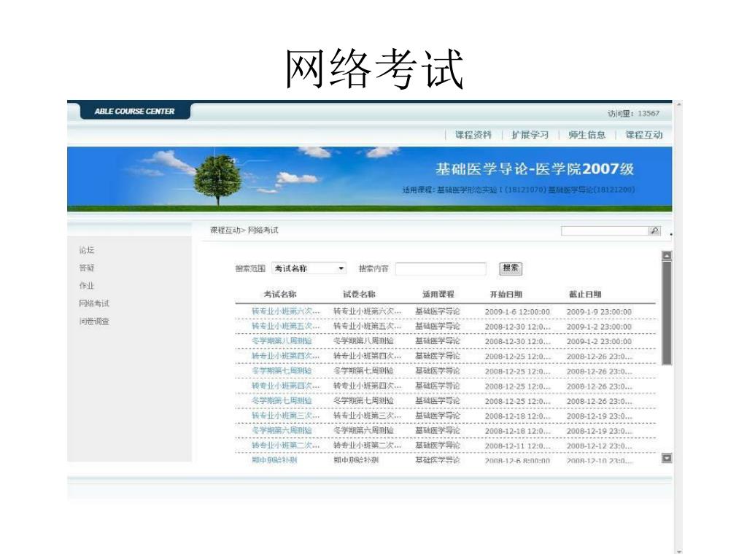This screenshot has height=560, width=747.
Task: Open the exam link 冬学期第六周测验
Action: coord(282,430)
